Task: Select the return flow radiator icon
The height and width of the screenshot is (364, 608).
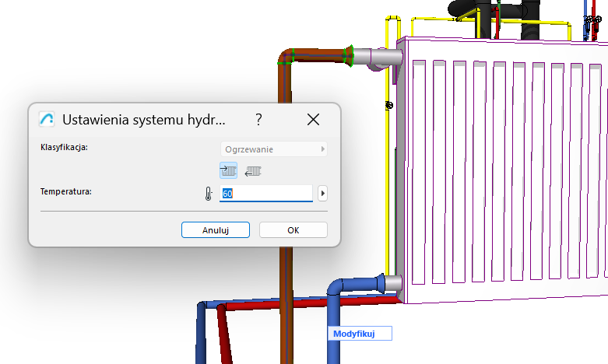Action: [x=253, y=171]
